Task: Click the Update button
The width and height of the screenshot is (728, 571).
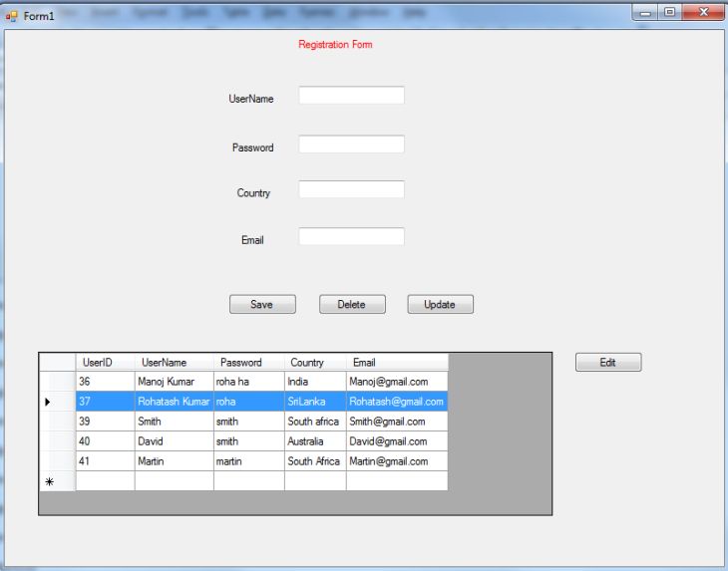Action: 440,304
